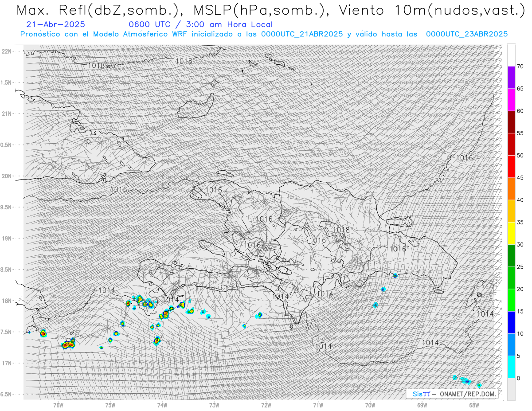Click the '6.5N' latitude axis label
The height and width of the screenshot is (411, 532).
point(6,394)
